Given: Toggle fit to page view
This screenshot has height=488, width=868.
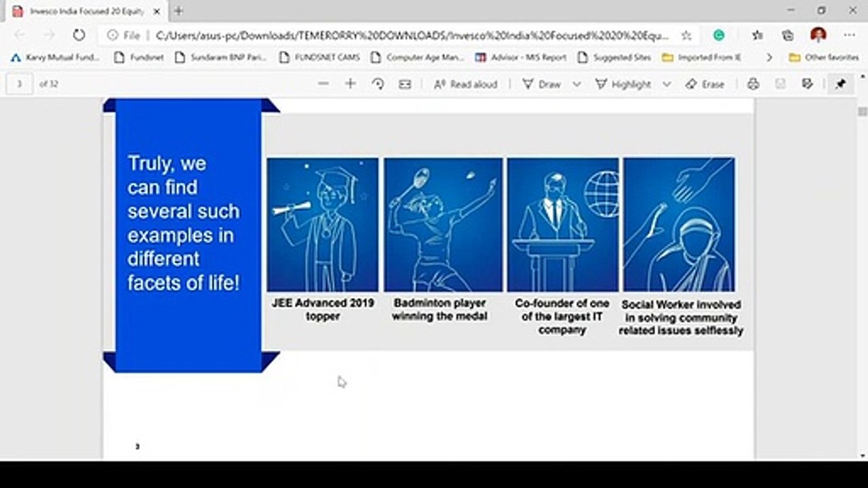Looking at the screenshot, I should point(405,84).
